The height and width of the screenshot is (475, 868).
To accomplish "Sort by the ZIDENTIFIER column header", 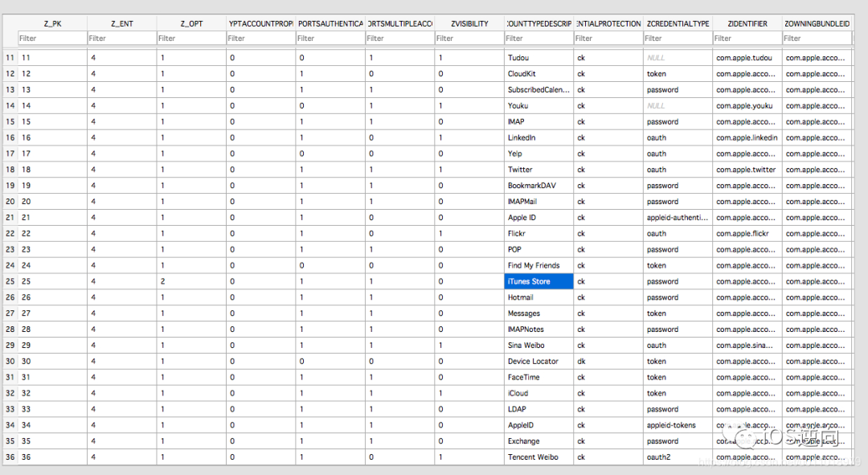I will pyautogui.click(x=747, y=24).
